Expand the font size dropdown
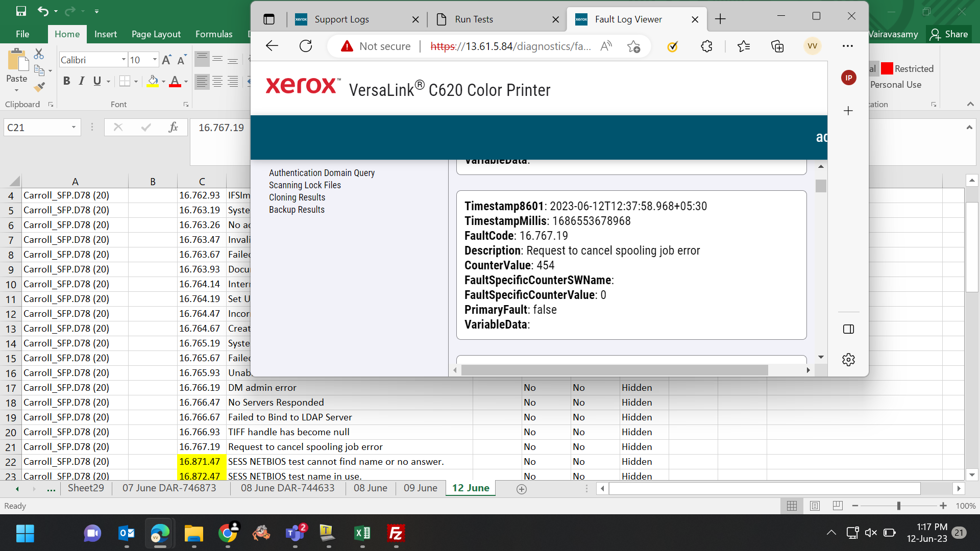 [155, 60]
